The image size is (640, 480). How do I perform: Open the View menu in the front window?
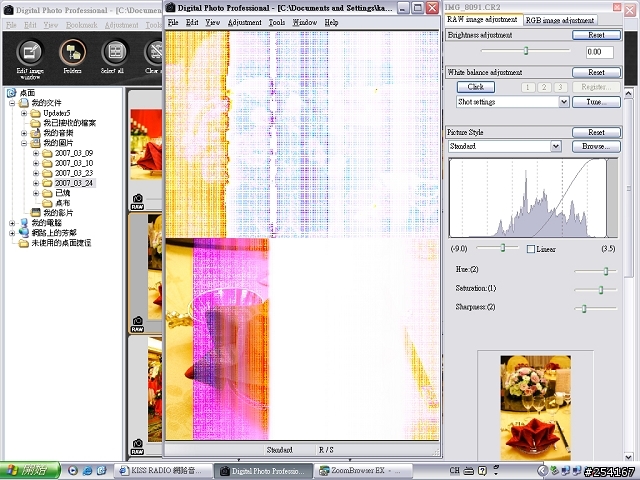point(213,22)
